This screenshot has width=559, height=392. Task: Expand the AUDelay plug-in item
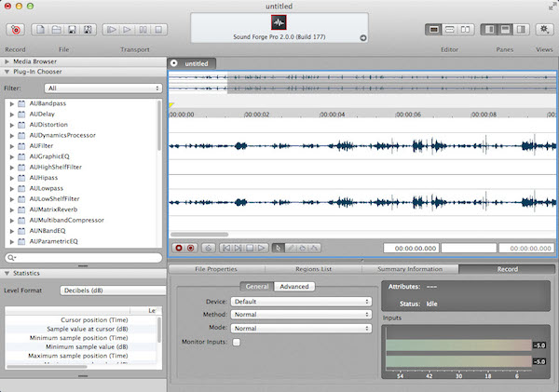12,114
